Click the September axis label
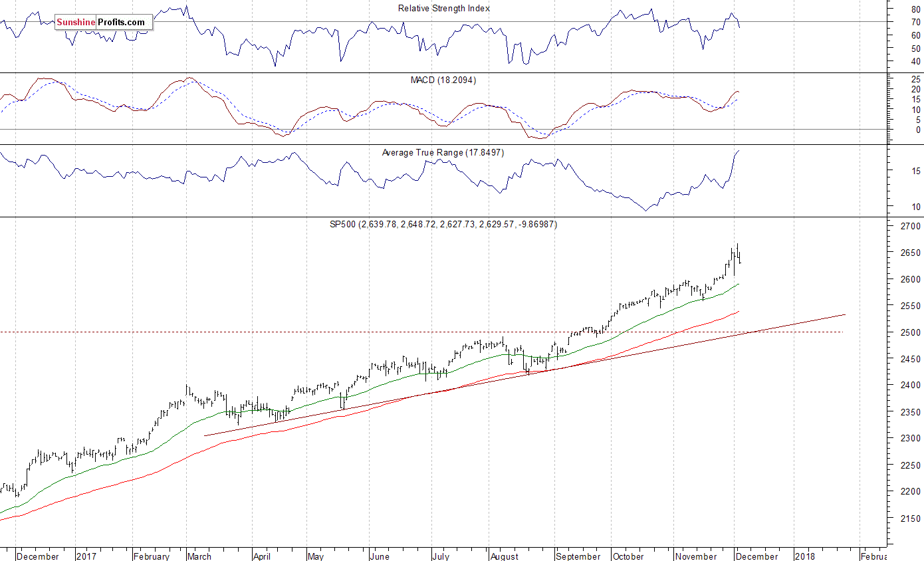The height and width of the screenshot is (561, 924). click(x=578, y=556)
